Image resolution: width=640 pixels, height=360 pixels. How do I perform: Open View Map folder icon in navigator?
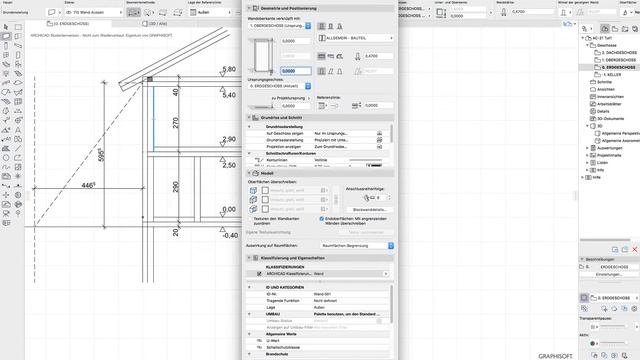615,29
